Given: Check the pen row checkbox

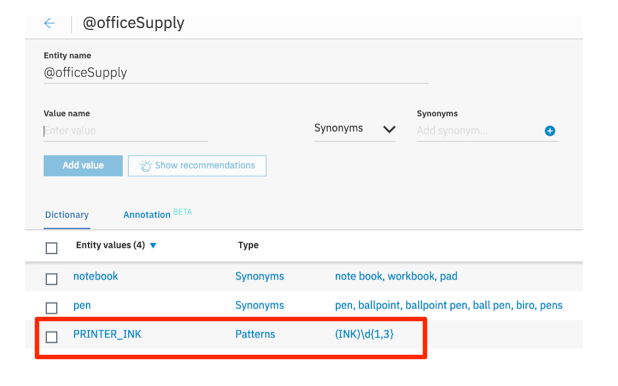Looking at the screenshot, I should 51,308.
